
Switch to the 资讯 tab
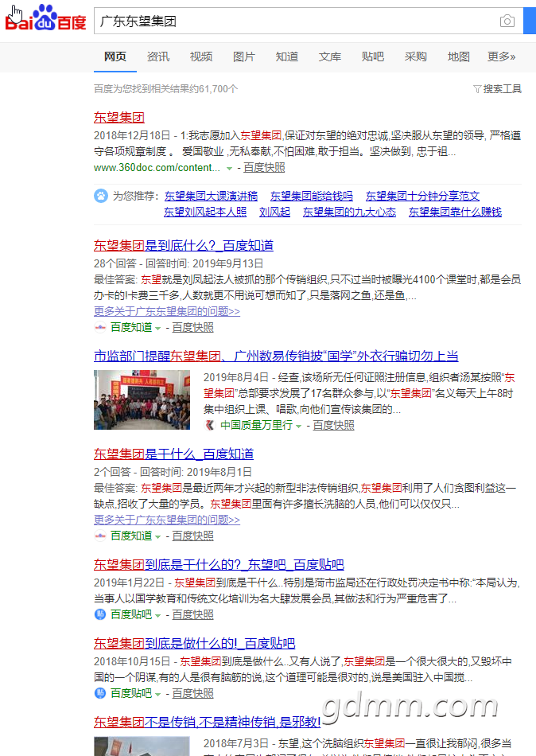(158, 57)
